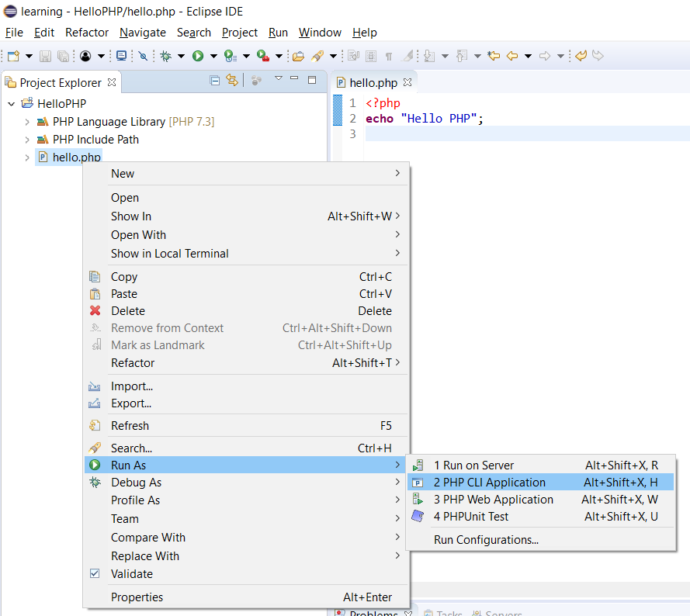Open the External Tools dropdown arrow
The image size is (690, 616).
(x=279, y=56)
